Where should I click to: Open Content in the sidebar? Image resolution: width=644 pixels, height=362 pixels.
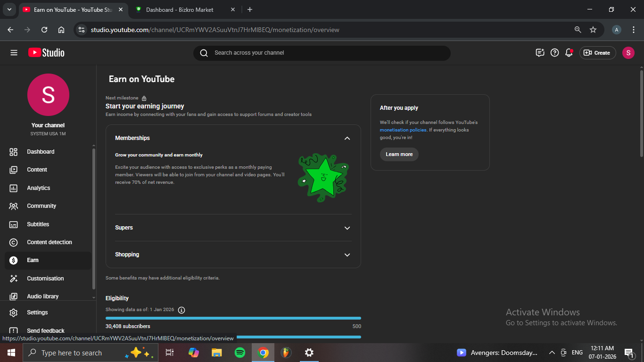pos(37,170)
